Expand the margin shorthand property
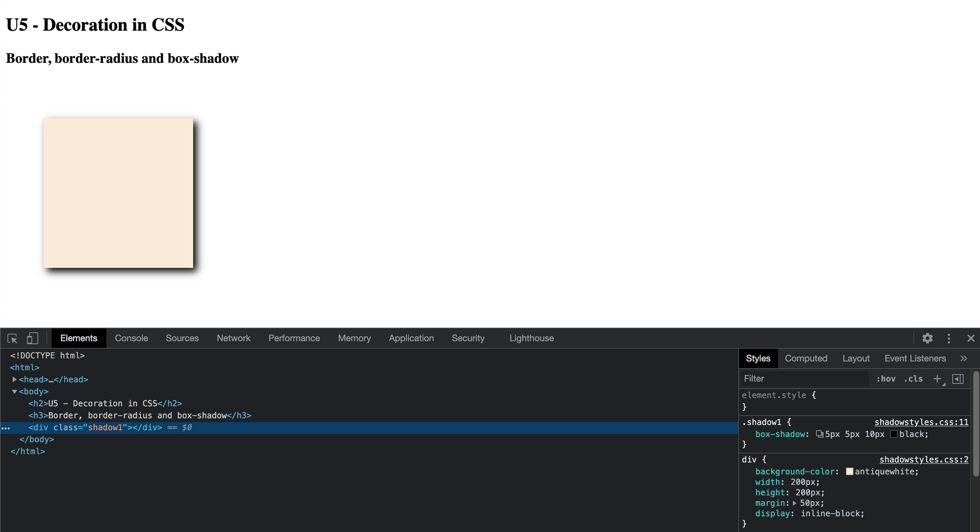The width and height of the screenshot is (980, 532). coord(794,503)
